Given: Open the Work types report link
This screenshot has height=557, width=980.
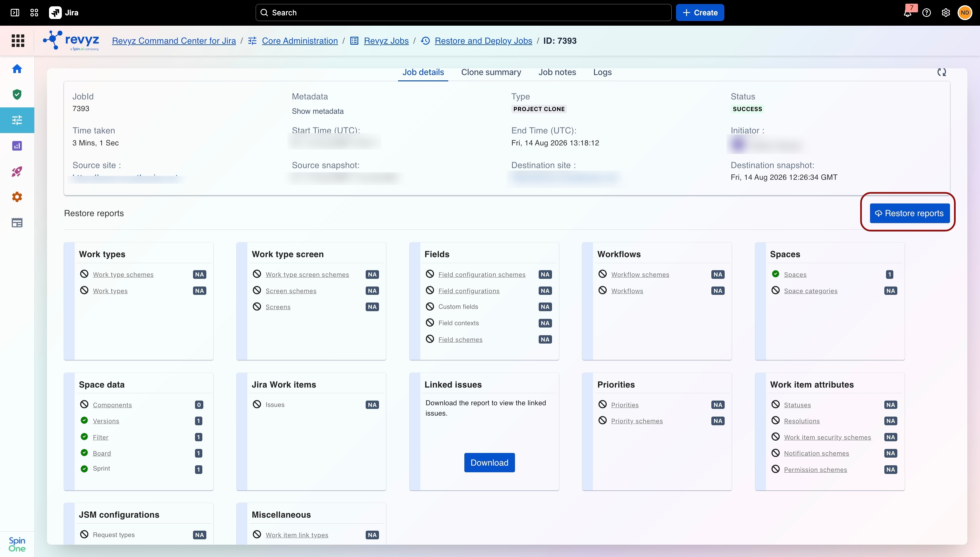Looking at the screenshot, I should click(110, 291).
